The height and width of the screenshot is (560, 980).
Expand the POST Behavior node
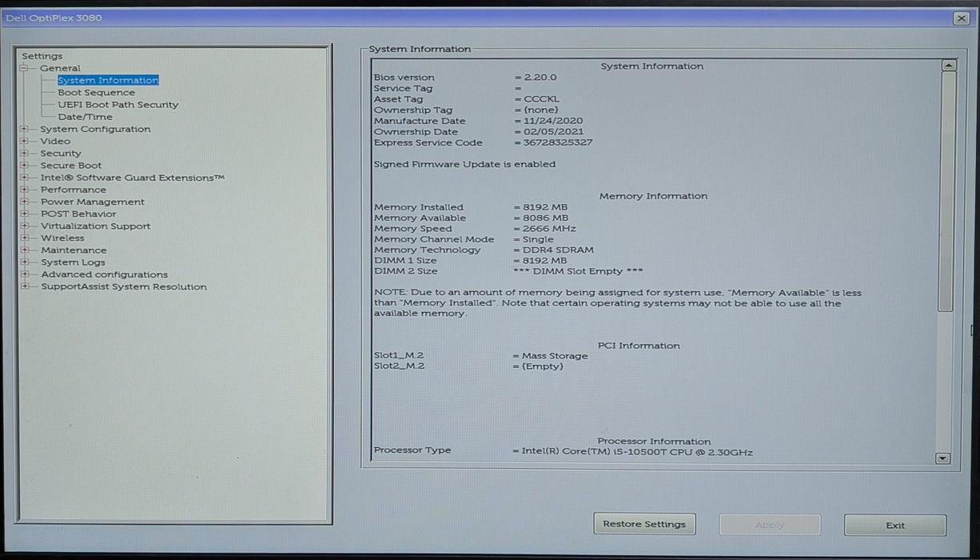(x=25, y=214)
